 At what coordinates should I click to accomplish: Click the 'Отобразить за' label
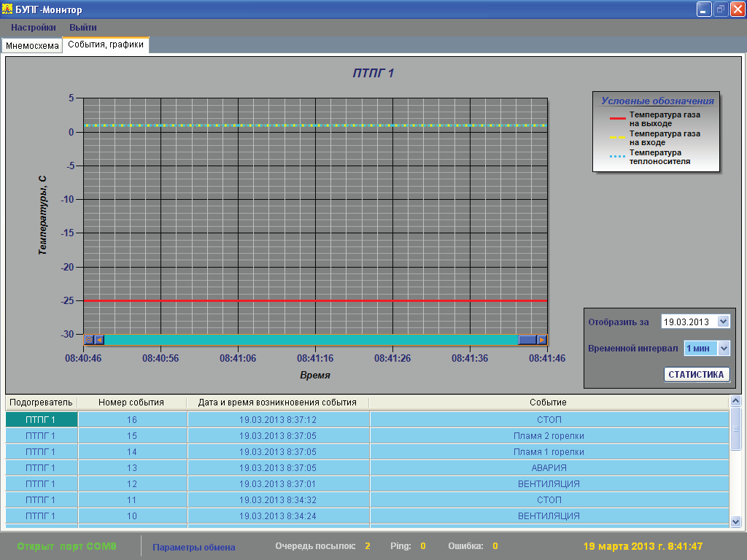619,322
